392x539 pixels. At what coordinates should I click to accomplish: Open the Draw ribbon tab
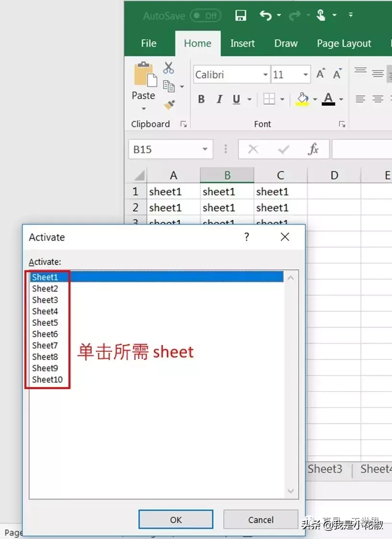tap(286, 43)
